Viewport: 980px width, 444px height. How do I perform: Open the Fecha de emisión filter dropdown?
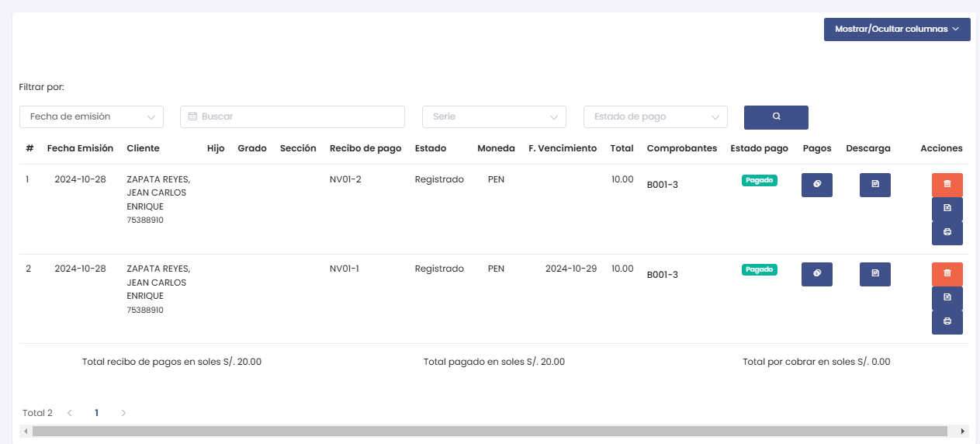click(x=92, y=116)
